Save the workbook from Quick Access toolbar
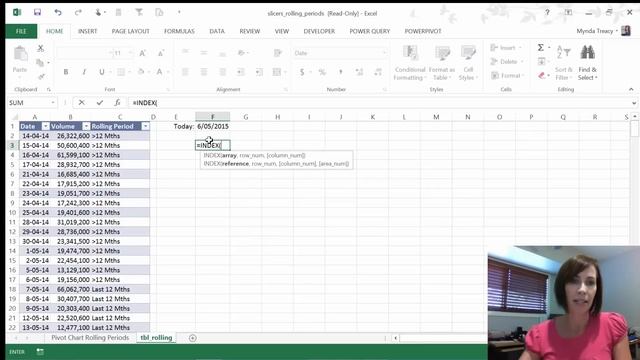The height and width of the screenshot is (360, 640). pyautogui.click(x=37, y=12)
